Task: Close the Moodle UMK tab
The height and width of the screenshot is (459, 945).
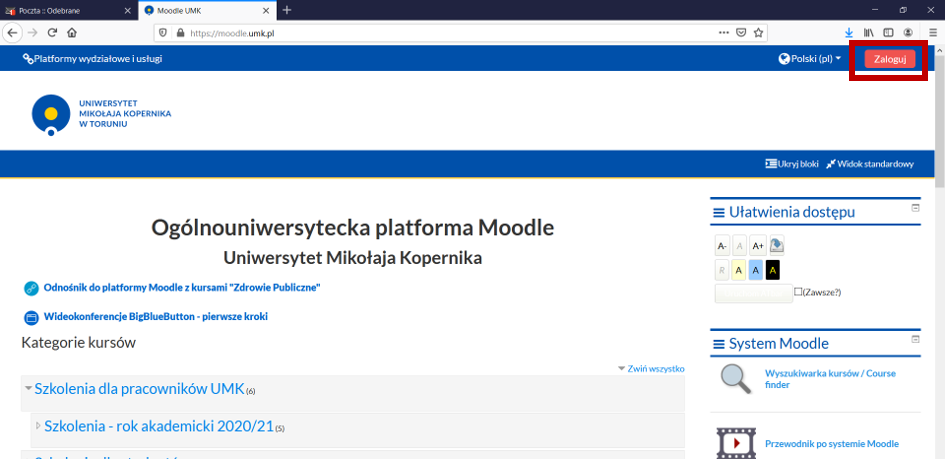Action: [x=266, y=10]
